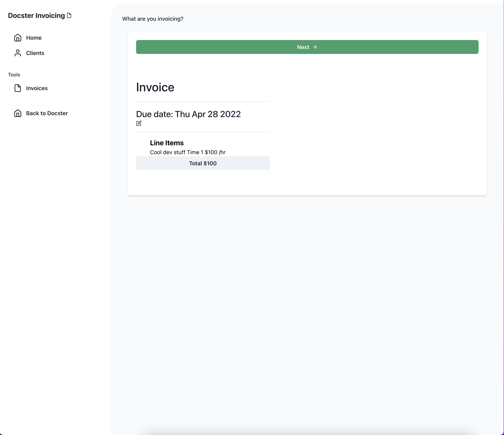
Task: Follow the Back to Docster link
Action: [47, 113]
